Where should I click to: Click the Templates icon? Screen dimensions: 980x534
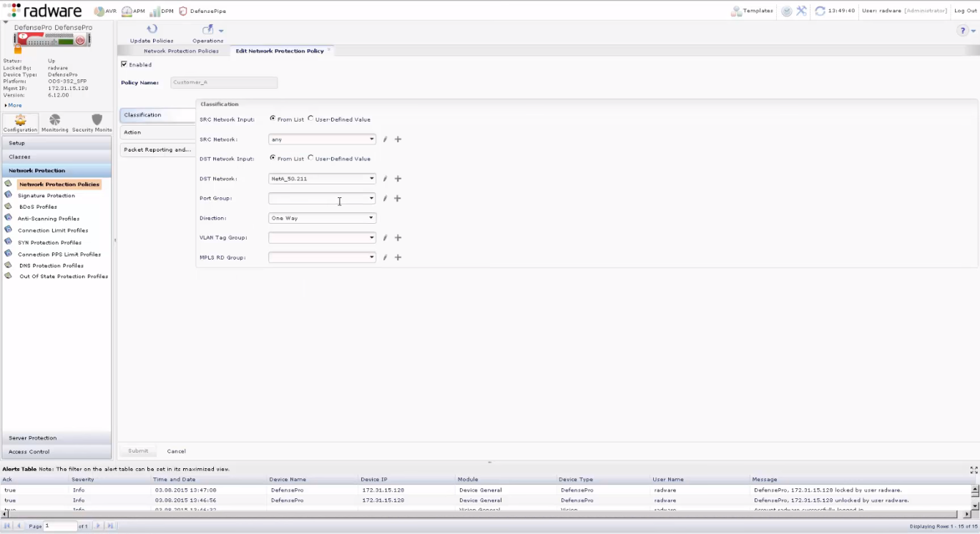[736, 11]
